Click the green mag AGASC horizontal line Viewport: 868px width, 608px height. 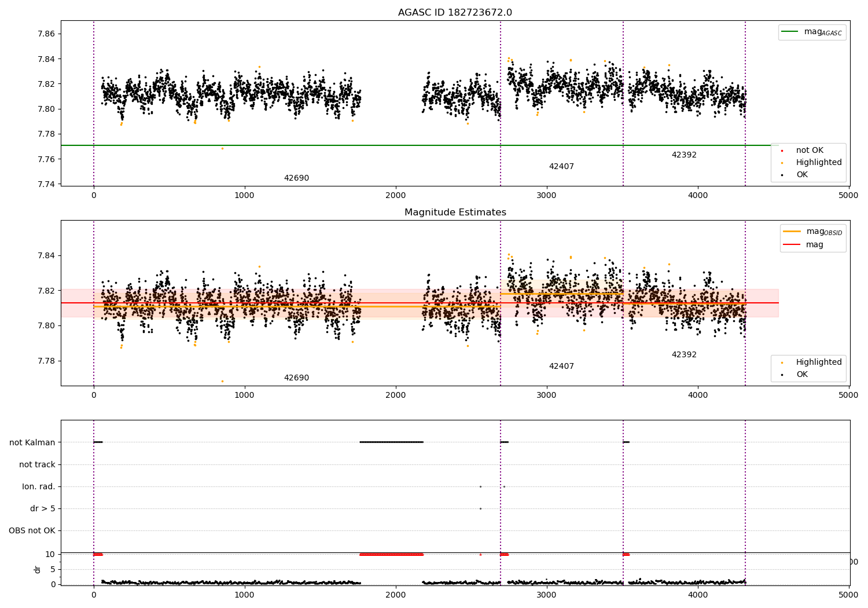pos(420,145)
